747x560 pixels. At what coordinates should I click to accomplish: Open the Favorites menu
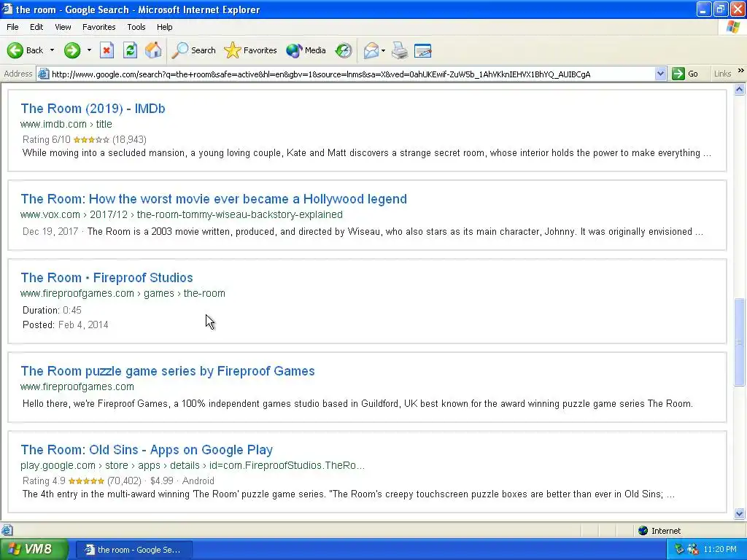click(98, 27)
